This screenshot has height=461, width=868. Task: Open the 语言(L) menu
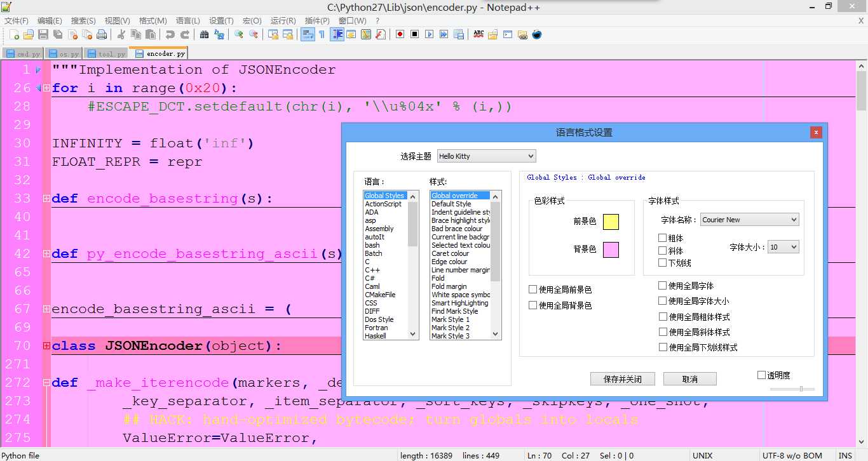coord(187,21)
